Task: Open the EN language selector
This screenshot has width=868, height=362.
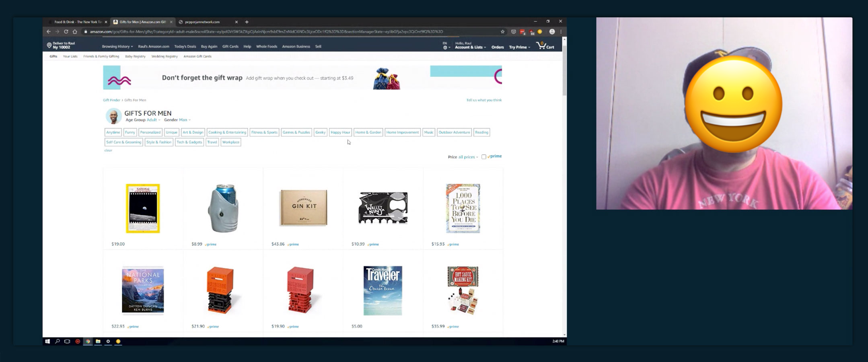Action: point(446,46)
